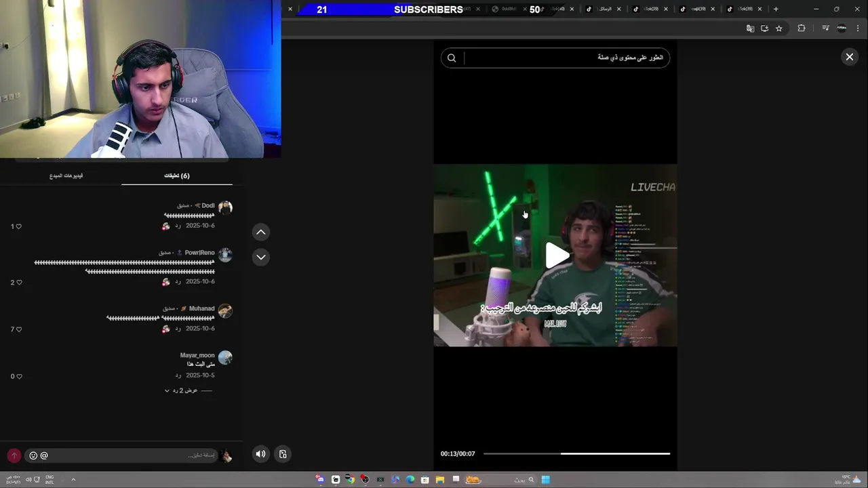Play the paused video with the center play button
868x488 pixels.
point(557,256)
